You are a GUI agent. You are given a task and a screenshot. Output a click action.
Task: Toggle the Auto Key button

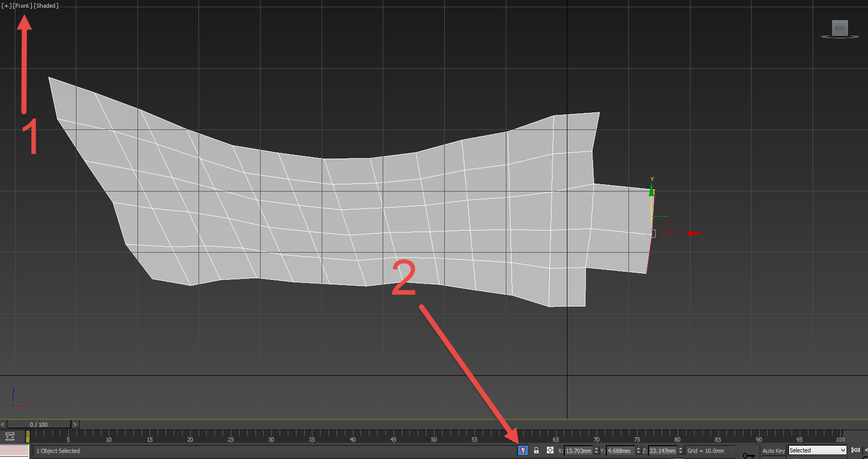point(774,451)
